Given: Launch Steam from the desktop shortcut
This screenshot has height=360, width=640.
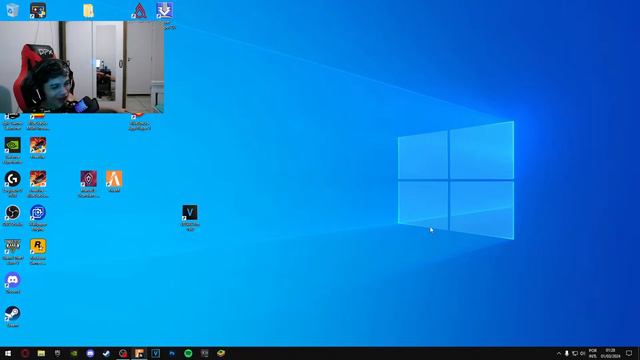Looking at the screenshot, I should [13, 316].
